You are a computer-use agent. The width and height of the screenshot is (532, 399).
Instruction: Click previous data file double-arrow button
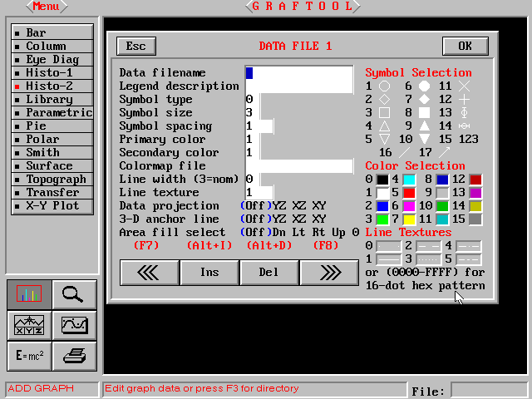point(150,273)
